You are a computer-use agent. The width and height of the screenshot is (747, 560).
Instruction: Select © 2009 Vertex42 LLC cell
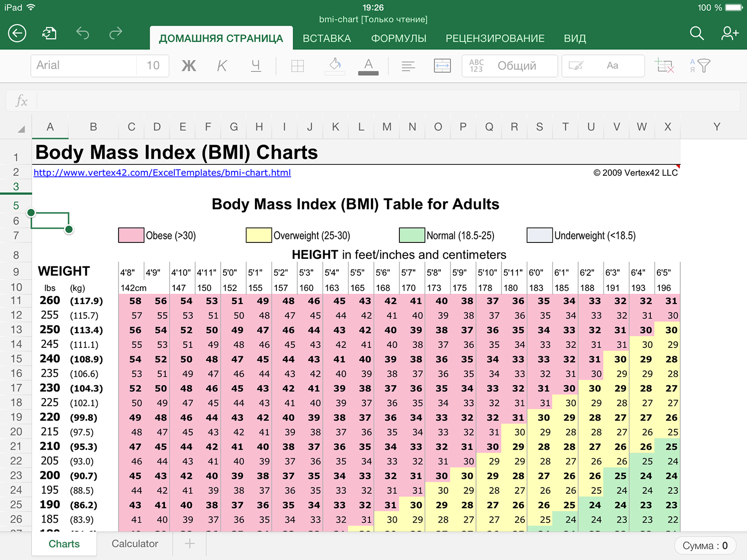point(635,173)
